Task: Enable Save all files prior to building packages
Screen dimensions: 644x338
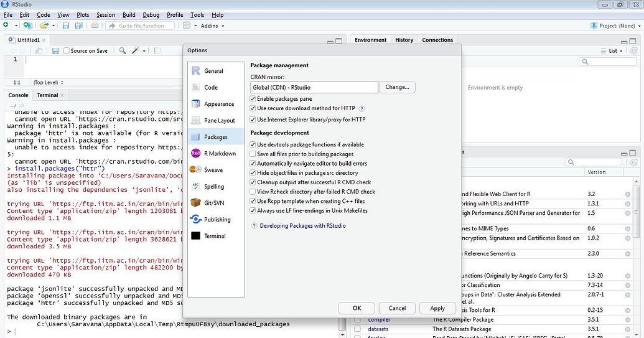Action: [253, 154]
